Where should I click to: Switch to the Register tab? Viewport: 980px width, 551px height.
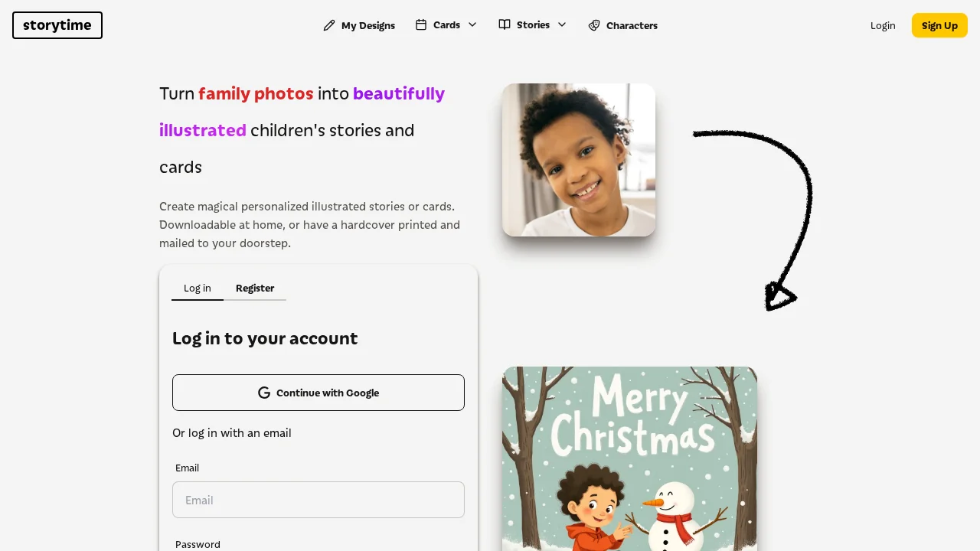[255, 288]
